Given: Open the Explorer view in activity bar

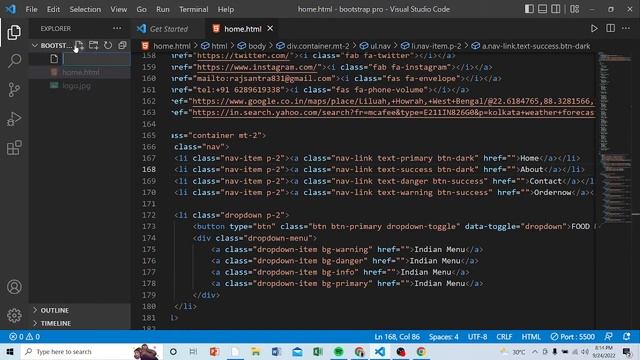Looking at the screenshot, I should [x=14, y=32].
